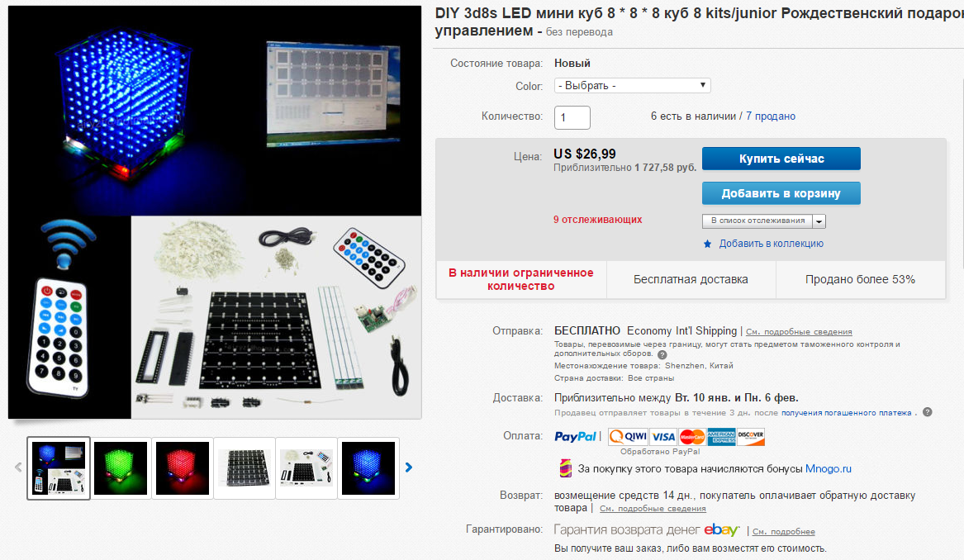Click the Купить сейчас button
Screen dimensions: 964x560
pos(781,159)
